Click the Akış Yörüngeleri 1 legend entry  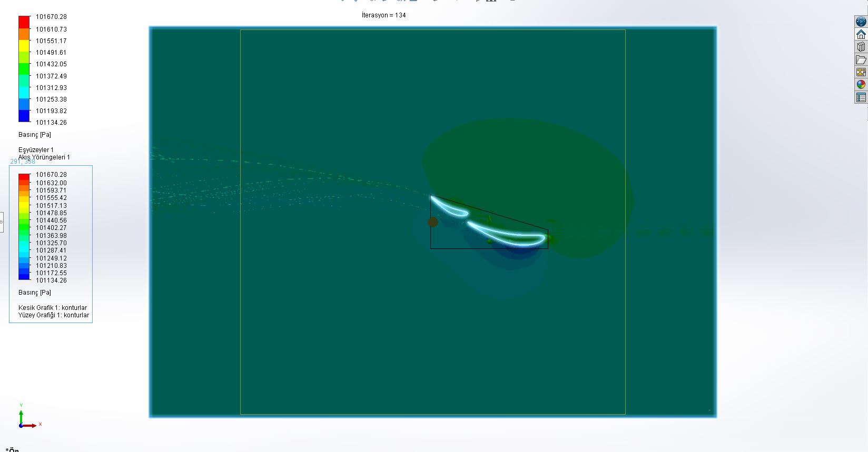[x=44, y=157]
